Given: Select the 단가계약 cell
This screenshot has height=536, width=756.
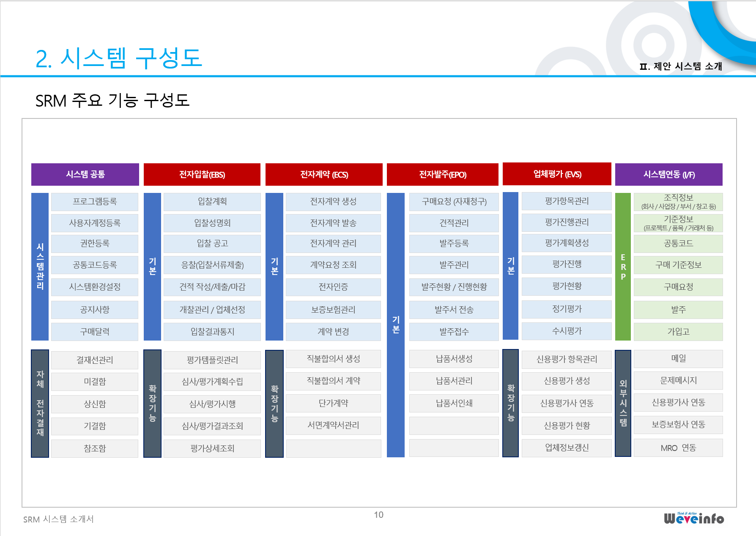Looking at the screenshot, I should [333, 403].
